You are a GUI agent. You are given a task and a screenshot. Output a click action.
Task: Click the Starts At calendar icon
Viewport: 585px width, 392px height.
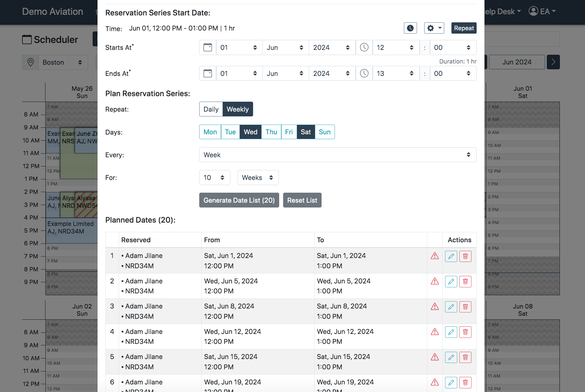click(208, 47)
